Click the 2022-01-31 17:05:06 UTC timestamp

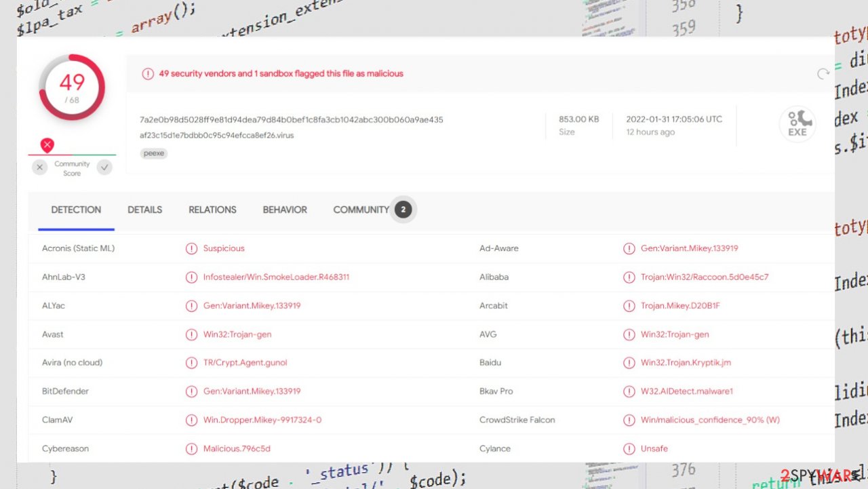pyautogui.click(x=675, y=119)
